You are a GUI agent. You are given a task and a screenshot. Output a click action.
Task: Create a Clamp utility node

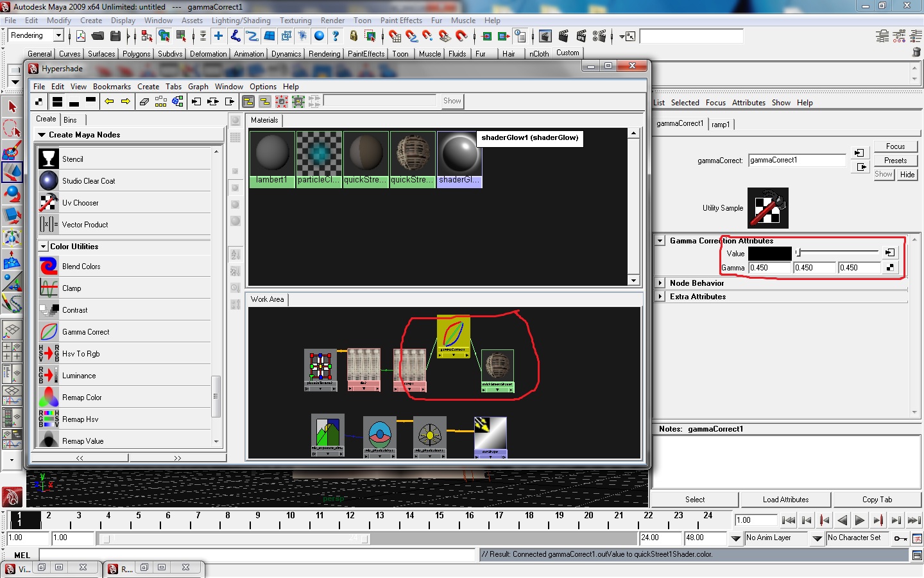coord(124,288)
